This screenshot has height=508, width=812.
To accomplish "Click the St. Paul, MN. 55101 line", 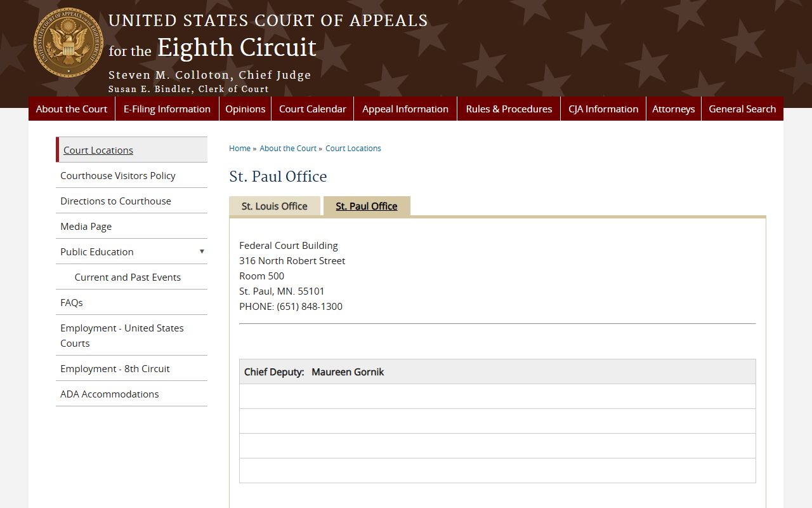I will point(282,291).
